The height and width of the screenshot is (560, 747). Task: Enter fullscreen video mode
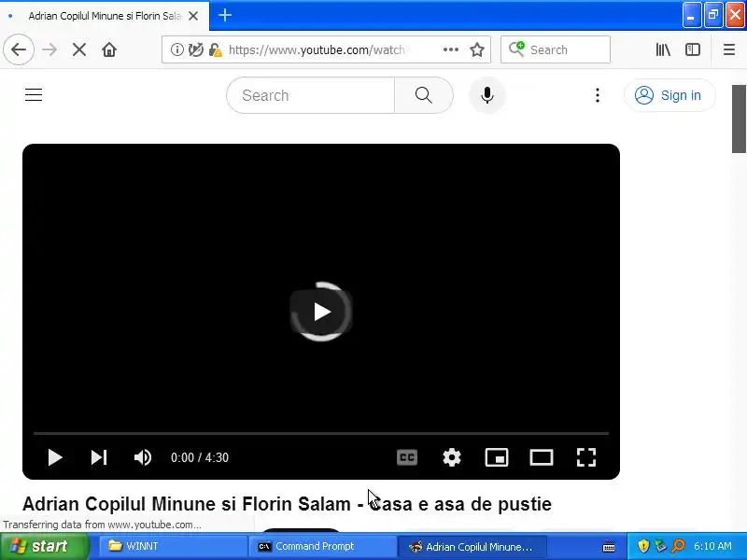click(586, 457)
